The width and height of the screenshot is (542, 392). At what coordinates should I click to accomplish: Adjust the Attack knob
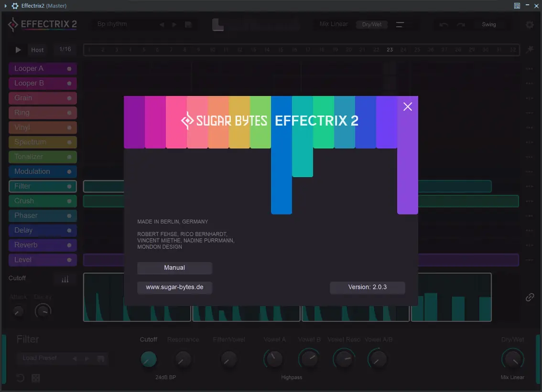tap(18, 311)
